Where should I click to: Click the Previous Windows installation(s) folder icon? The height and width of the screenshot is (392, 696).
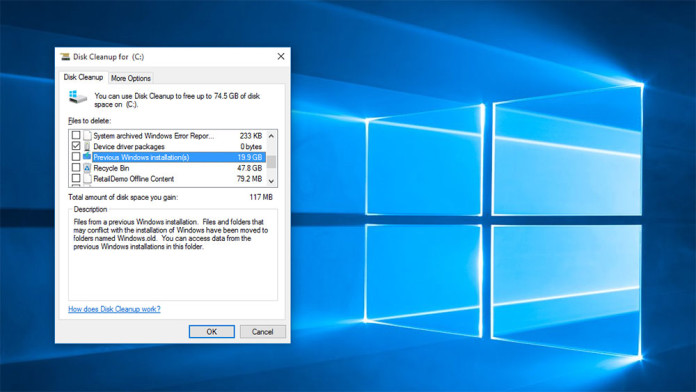[x=87, y=157]
